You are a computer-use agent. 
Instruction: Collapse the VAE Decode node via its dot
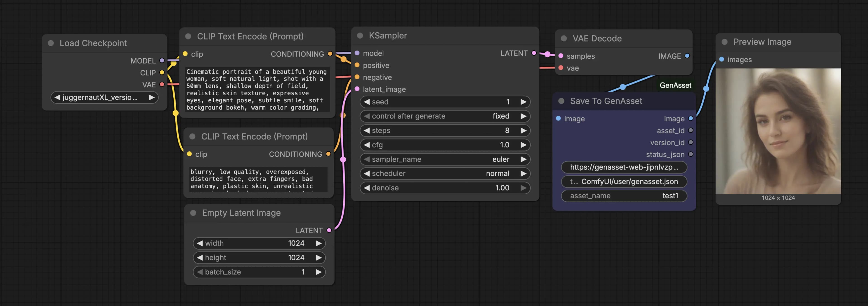(x=564, y=38)
